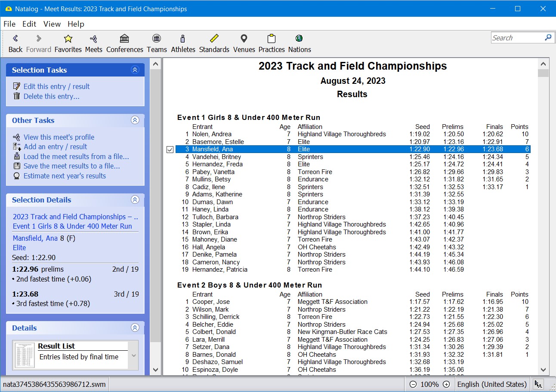This screenshot has width=556, height=392.
Task: Open the Edit menu
Action: tap(29, 24)
